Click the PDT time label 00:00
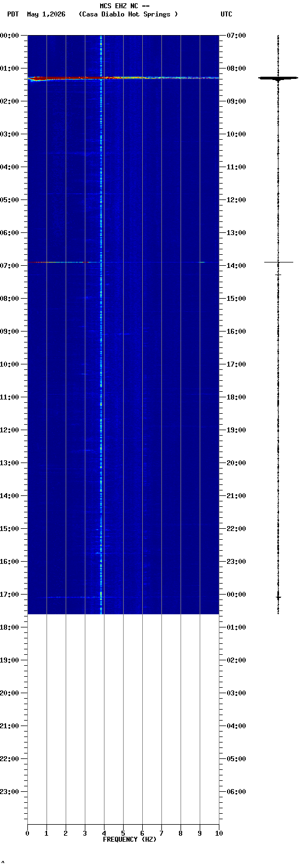Screen dimensions: 302x868 pos(9,36)
